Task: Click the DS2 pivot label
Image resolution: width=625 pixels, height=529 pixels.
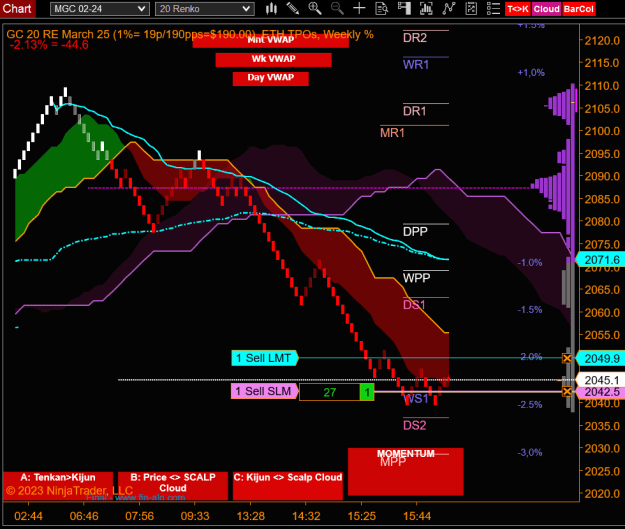Action: click(x=415, y=425)
